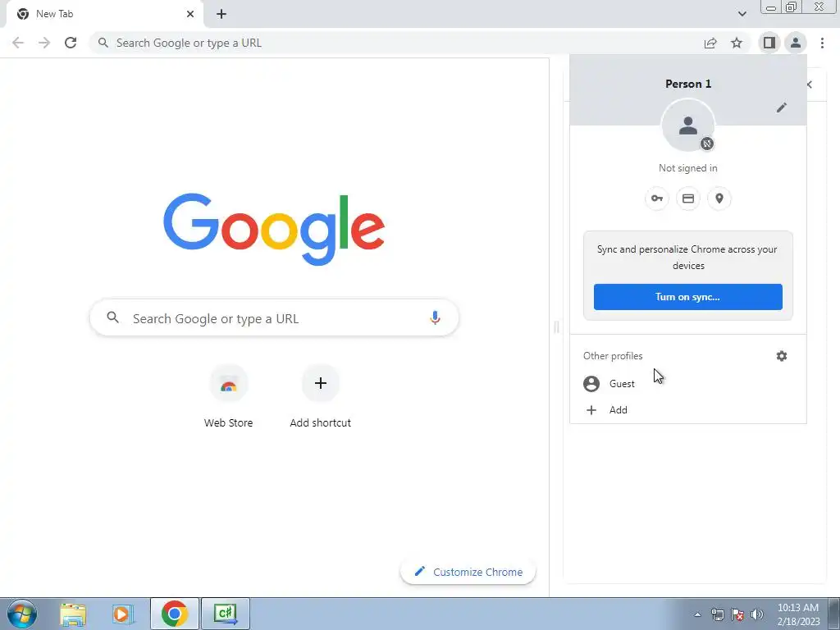Close the New Tab tab
This screenshot has height=630, width=840.
click(x=190, y=14)
